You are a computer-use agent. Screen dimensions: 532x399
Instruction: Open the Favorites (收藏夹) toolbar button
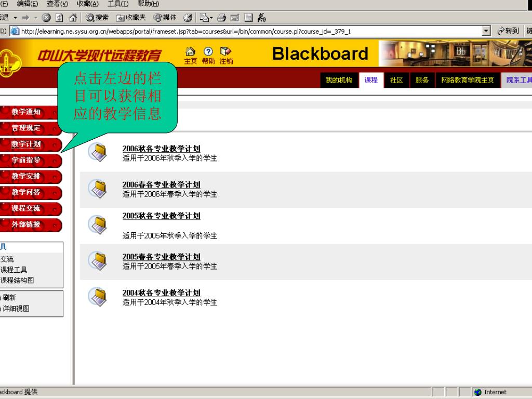(x=131, y=17)
